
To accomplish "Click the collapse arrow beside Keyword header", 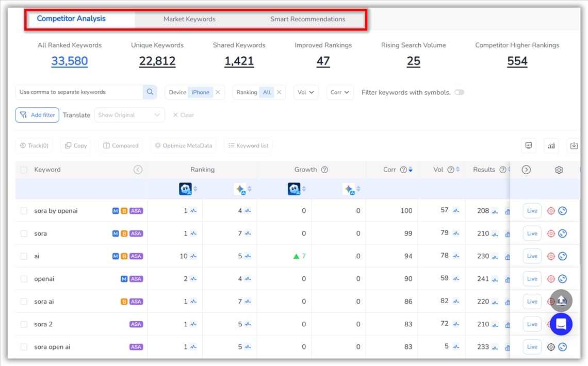I will 138,170.
